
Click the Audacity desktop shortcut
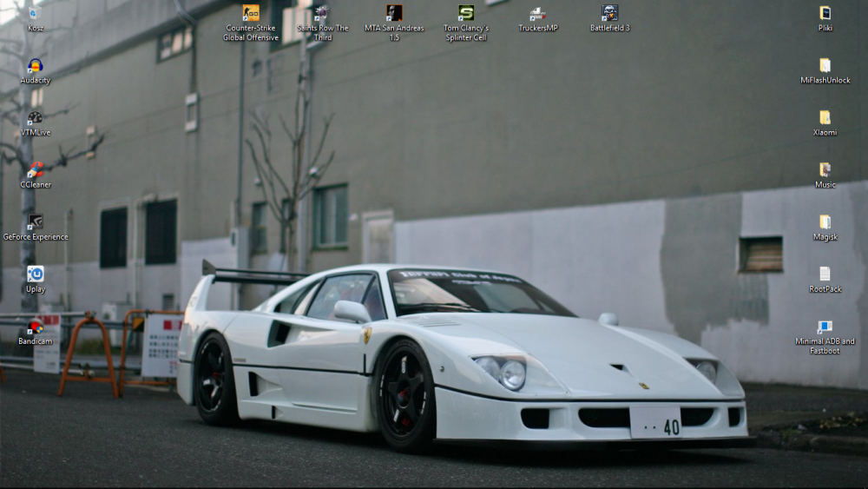35,66
